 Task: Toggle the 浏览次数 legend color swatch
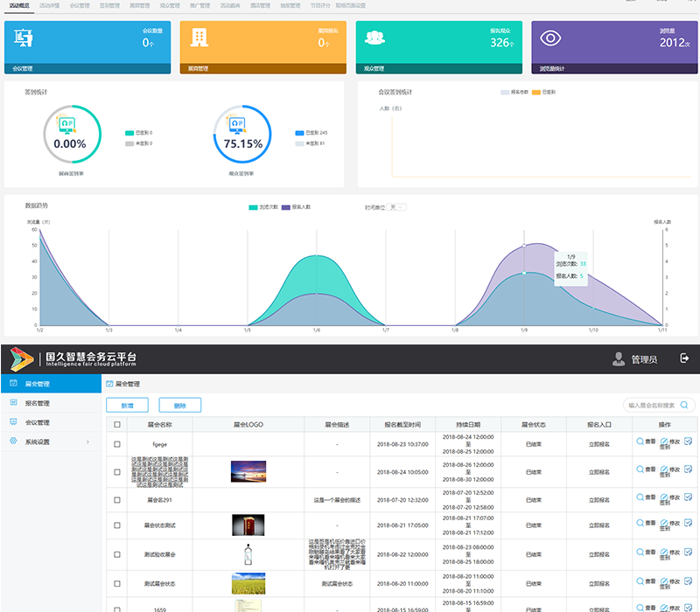pos(253,207)
